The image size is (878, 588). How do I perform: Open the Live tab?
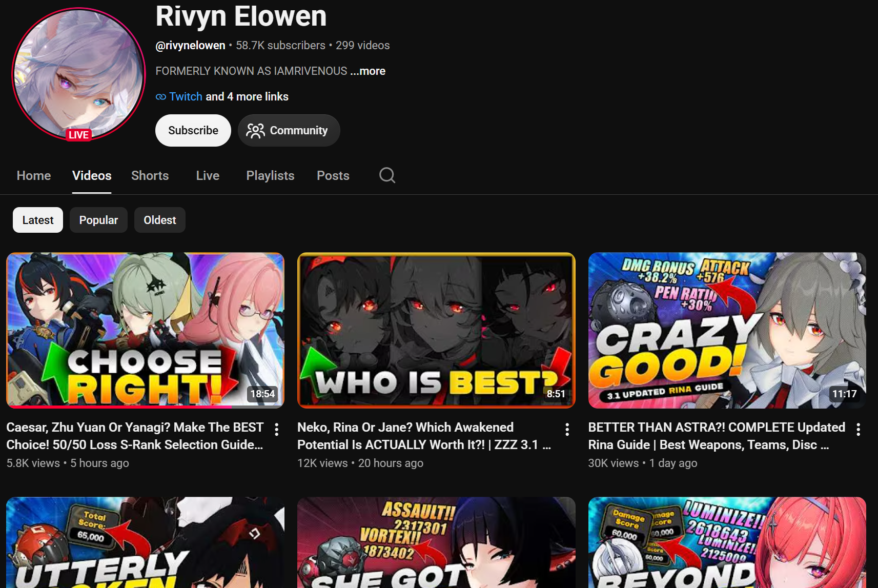coord(208,176)
